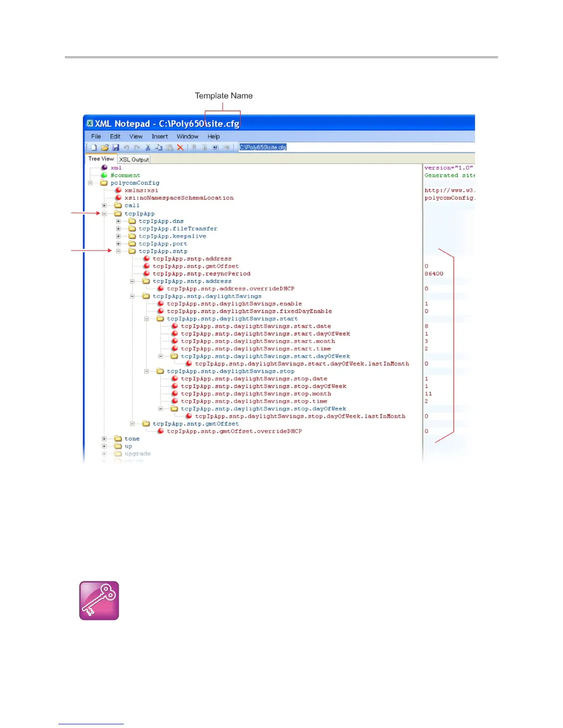Collapse the tcpIpApp tree node
Image resolution: width=563 pixels, height=728 pixels.
tap(104, 214)
